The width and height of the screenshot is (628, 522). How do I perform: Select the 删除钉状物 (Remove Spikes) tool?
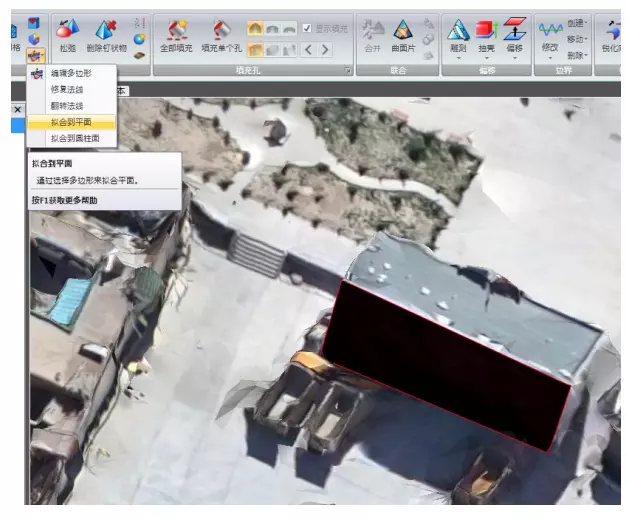(x=106, y=32)
